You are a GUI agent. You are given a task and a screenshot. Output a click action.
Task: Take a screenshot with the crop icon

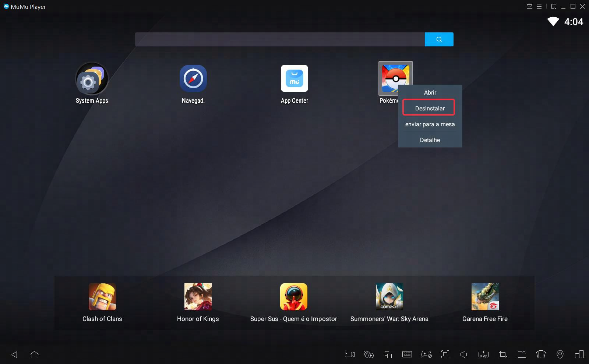tap(503, 354)
